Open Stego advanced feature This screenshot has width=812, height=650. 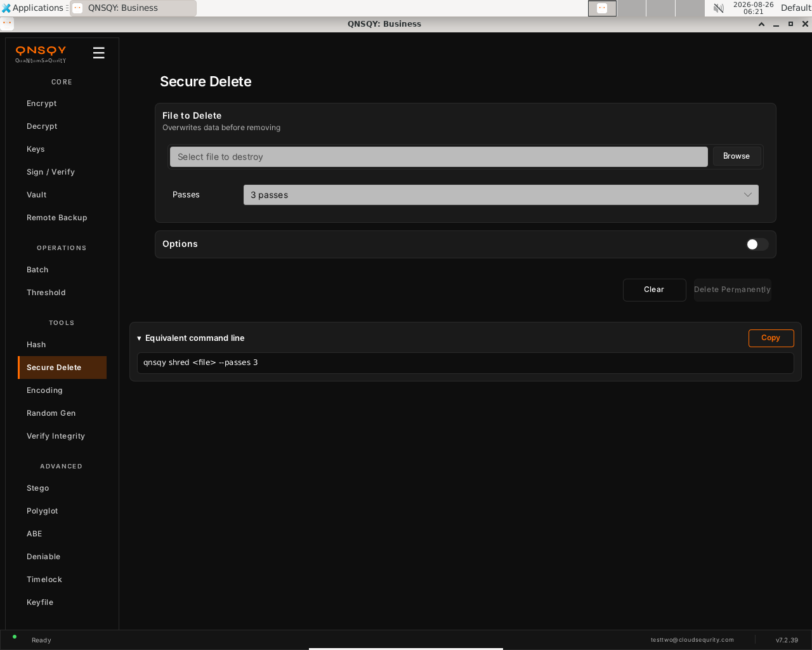point(62,488)
